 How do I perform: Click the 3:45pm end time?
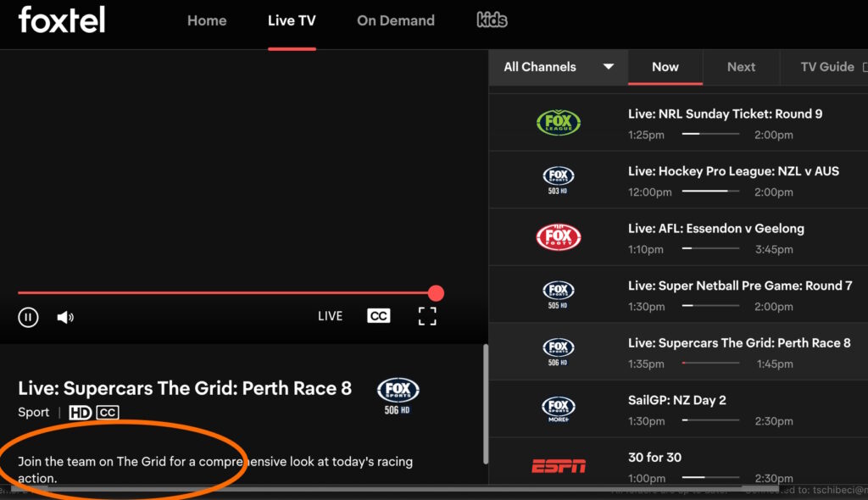pyautogui.click(x=774, y=250)
